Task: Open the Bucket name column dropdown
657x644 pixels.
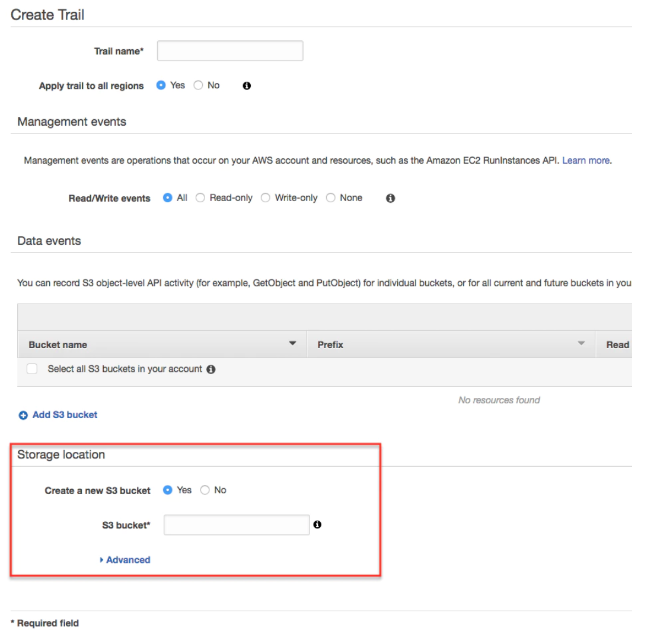Action: [x=292, y=343]
